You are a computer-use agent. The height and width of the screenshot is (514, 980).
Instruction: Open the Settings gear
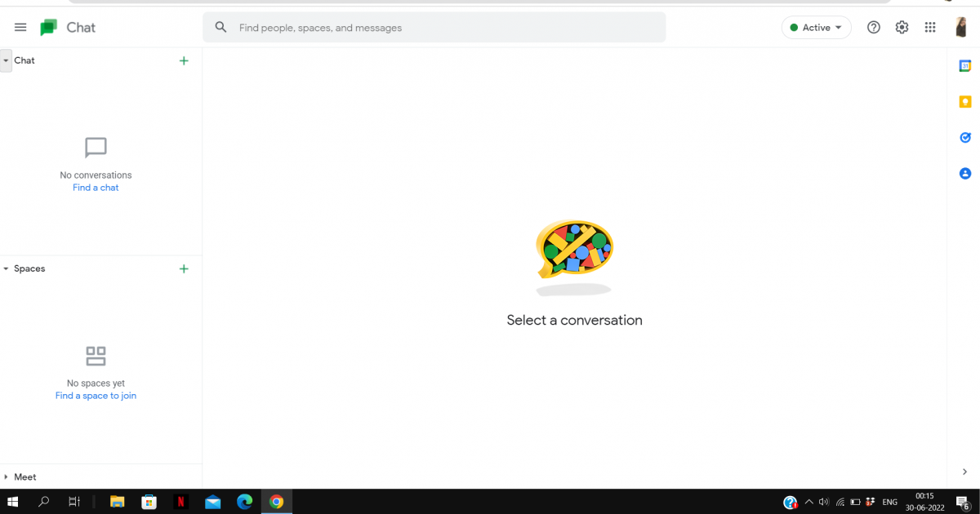902,27
